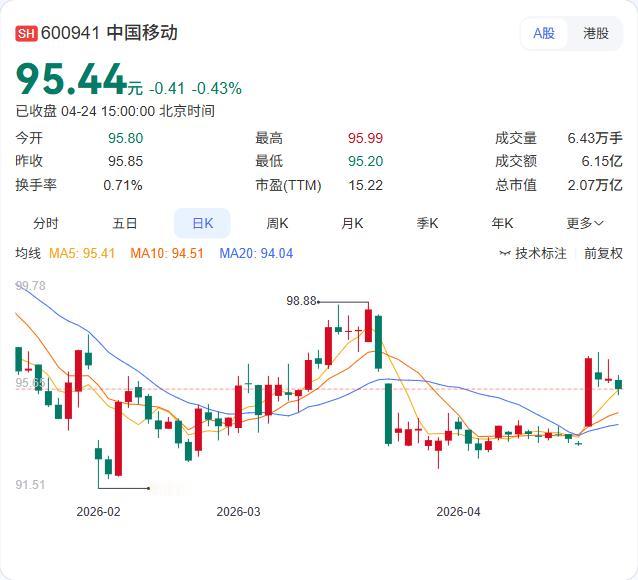Click the 昨收 value 95.85

125,161
